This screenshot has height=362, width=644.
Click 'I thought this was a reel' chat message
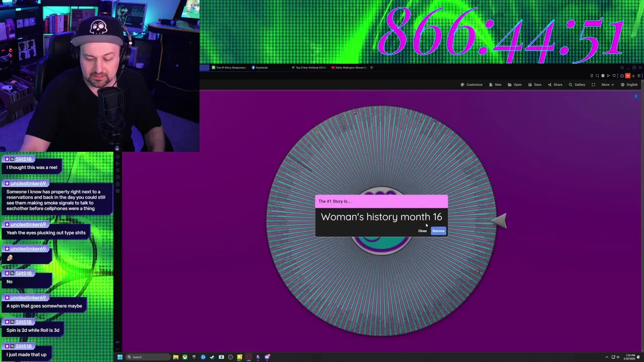32,167
